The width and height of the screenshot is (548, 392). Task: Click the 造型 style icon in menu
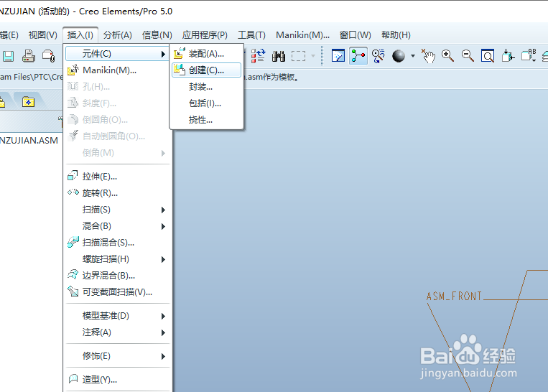coord(73,379)
